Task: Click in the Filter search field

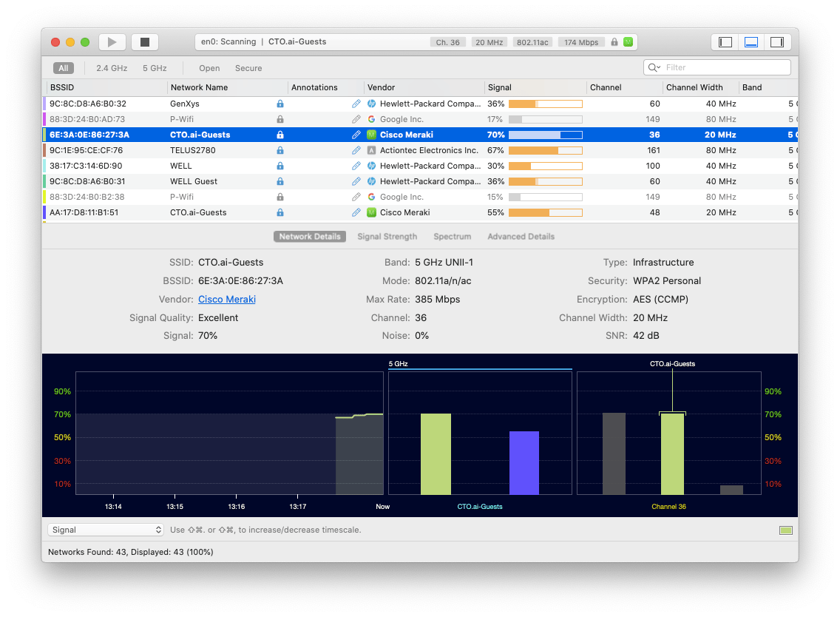Action: [x=717, y=67]
